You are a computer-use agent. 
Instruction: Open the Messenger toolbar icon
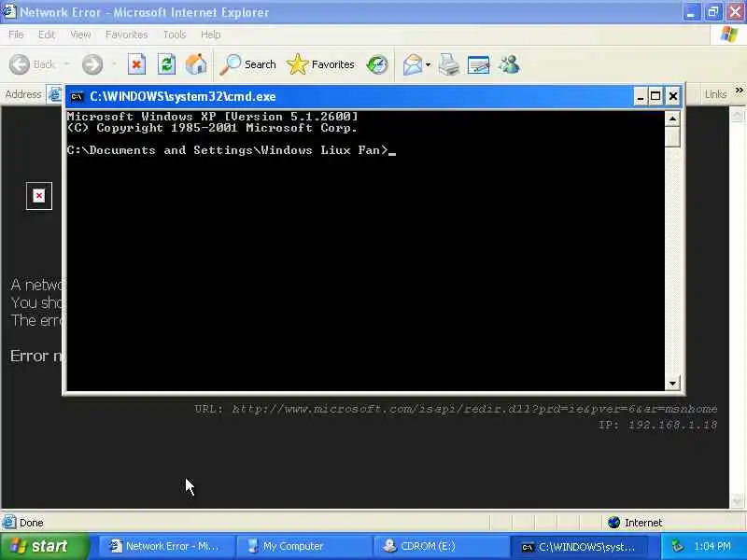coord(509,64)
